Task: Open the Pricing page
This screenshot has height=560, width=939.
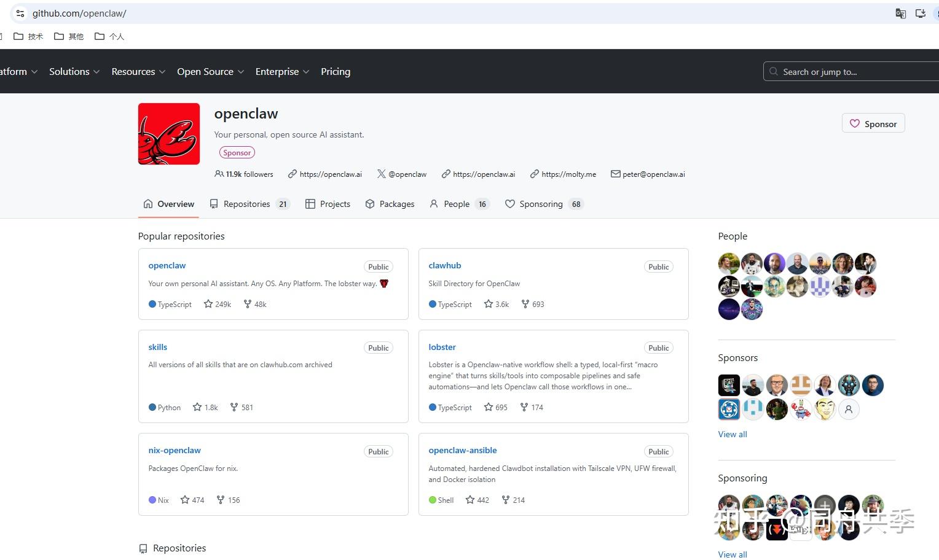Action: pyautogui.click(x=336, y=72)
